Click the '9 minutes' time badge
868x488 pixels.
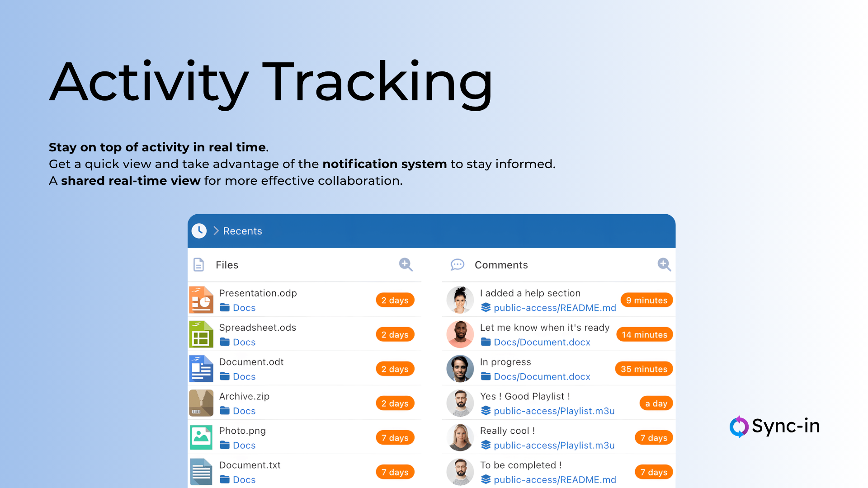(x=646, y=300)
